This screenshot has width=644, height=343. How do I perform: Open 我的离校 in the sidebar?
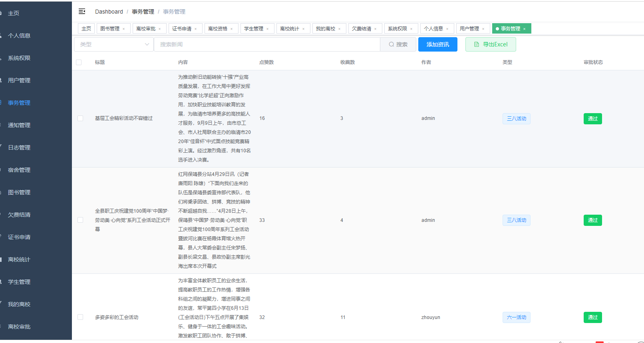[x=36, y=304]
